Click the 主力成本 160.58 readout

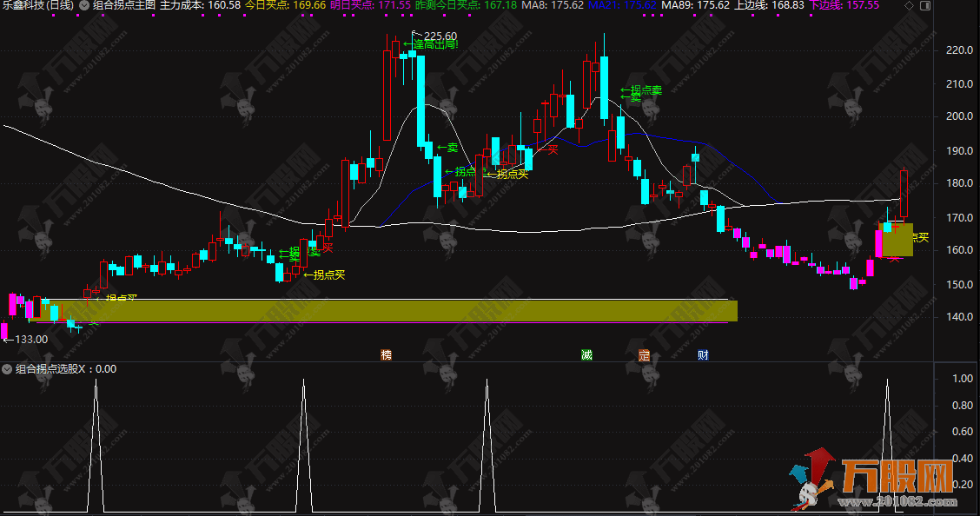[x=200, y=5]
